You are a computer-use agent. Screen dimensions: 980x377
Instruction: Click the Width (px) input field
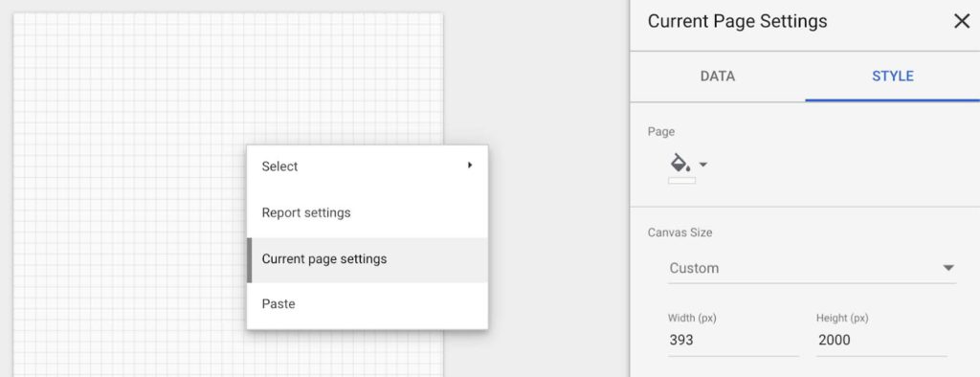tap(733, 341)
